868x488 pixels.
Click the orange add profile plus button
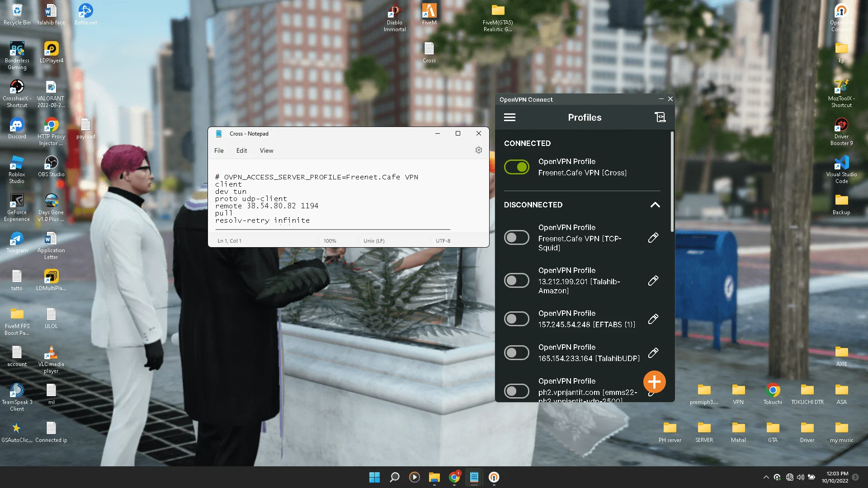coord(654,382)
